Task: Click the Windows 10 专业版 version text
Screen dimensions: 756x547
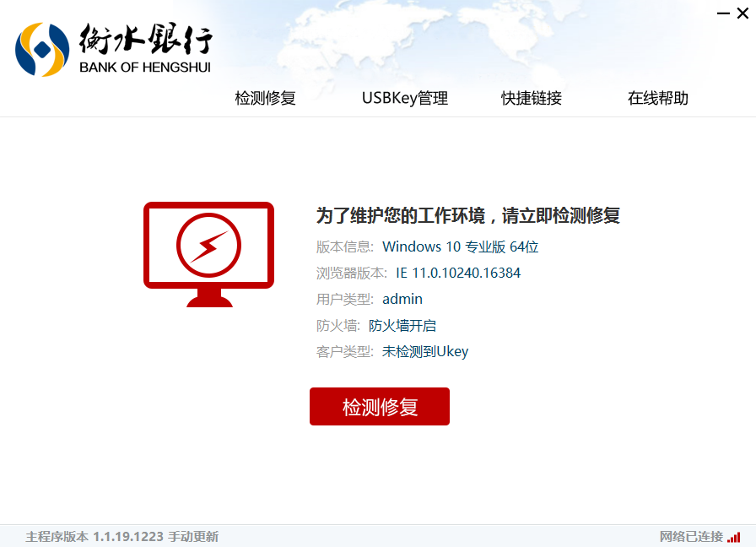Action: coord(462,246)
